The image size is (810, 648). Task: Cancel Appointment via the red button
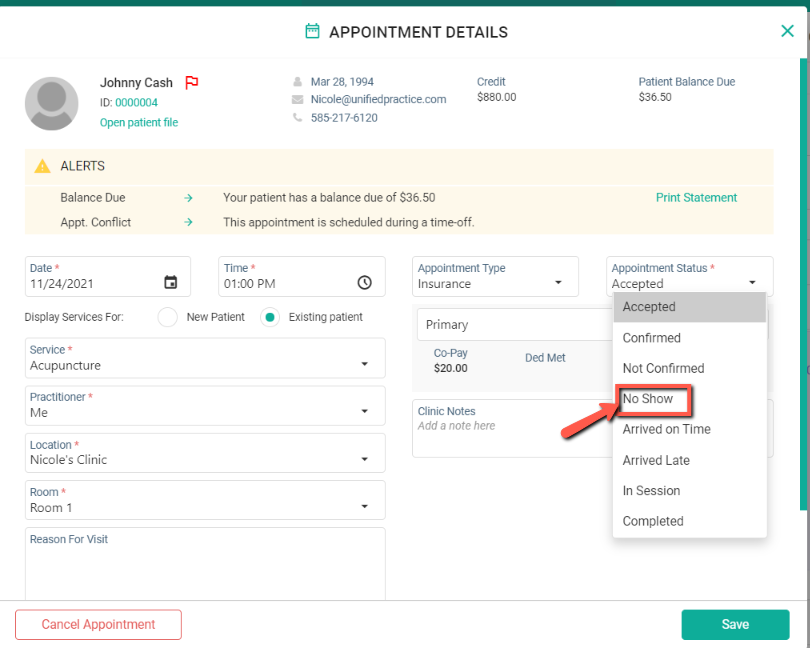click(x=98, y=624)
